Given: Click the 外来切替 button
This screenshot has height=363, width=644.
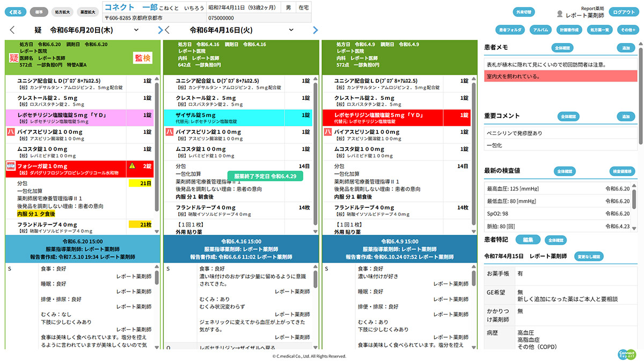Looking at the screenshot, I should point(523,12).
